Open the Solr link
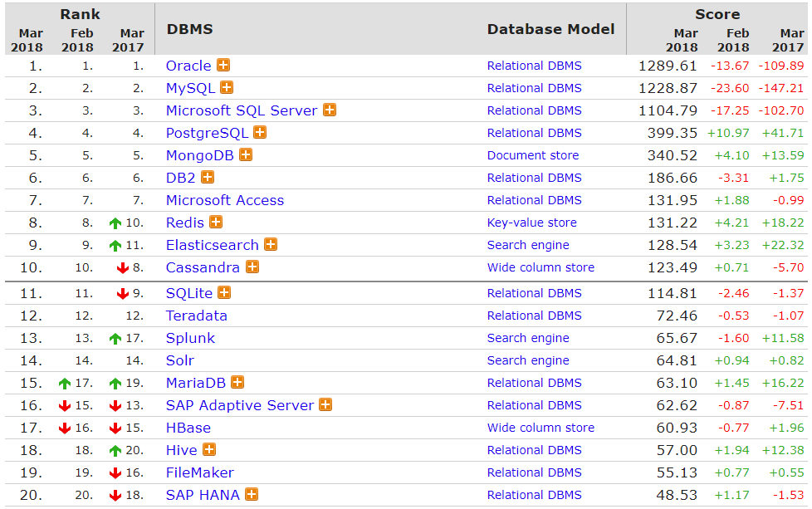This screenshot has height=509, width=812. pyautogui.click(x=179, y=360)
